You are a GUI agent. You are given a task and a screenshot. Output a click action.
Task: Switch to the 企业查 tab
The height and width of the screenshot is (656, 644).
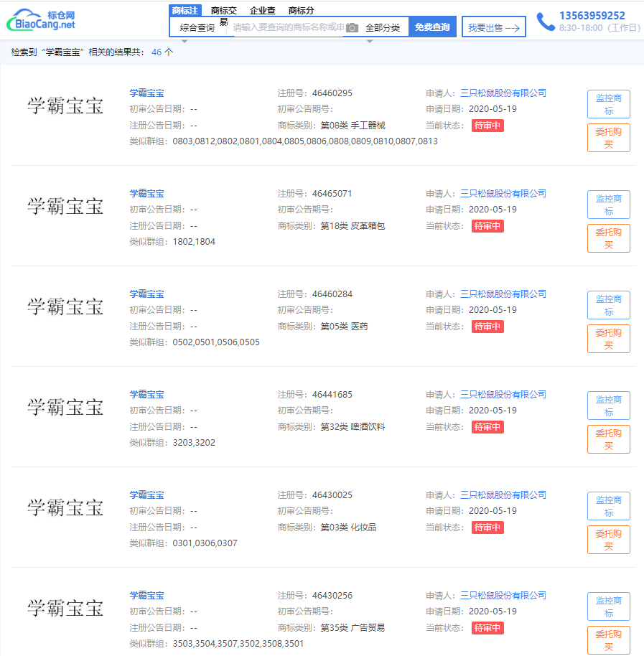click(262, 11)
